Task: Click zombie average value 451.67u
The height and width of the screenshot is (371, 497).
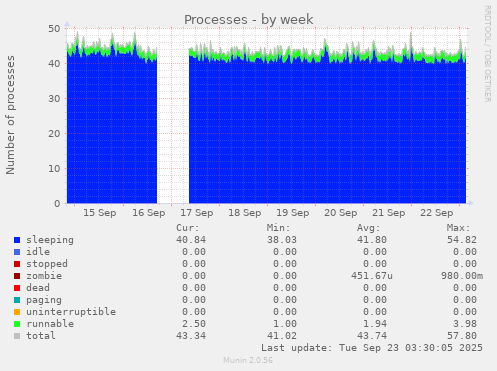Action: (372, 276)
